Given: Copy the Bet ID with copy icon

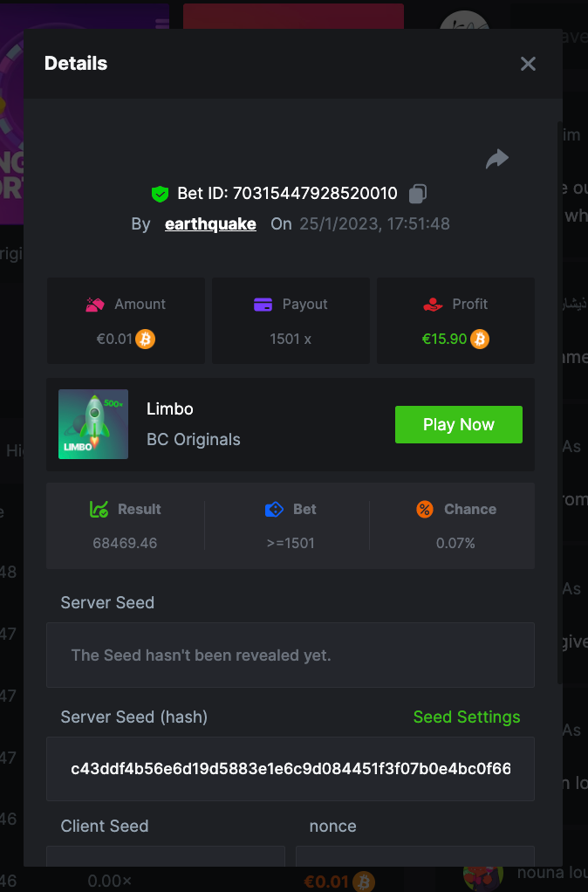Looking at the screenshot, I should tap(419, 194).
